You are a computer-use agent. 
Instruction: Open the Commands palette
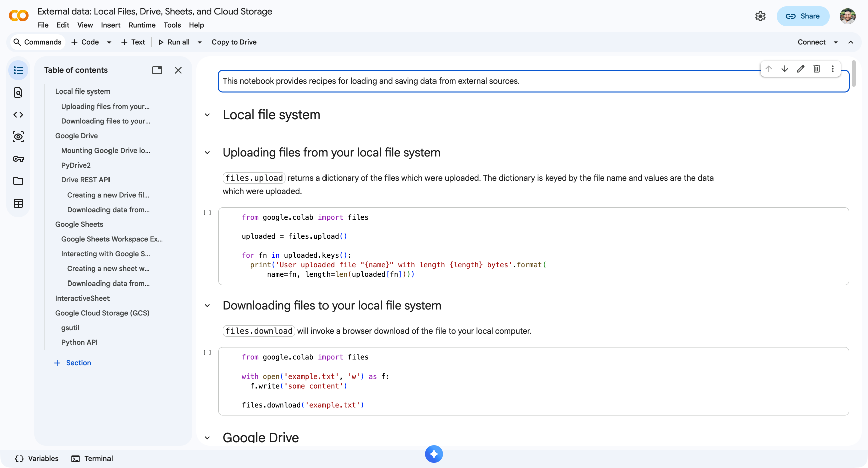(x=37, y=42)
